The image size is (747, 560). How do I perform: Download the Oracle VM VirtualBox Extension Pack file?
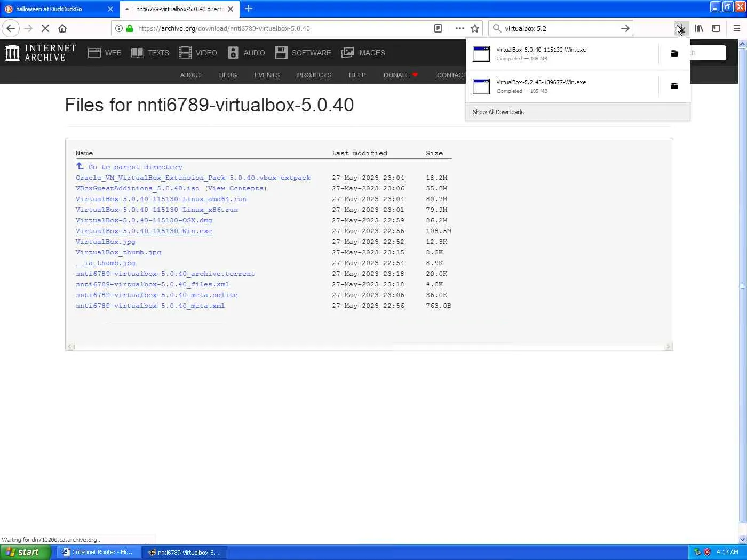[193, 178]
